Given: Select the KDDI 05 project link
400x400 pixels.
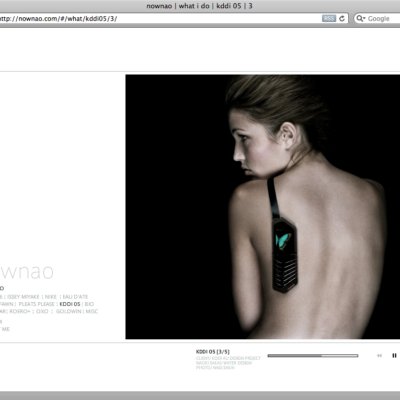Looking at the screenshot, I should click(70, 304).
